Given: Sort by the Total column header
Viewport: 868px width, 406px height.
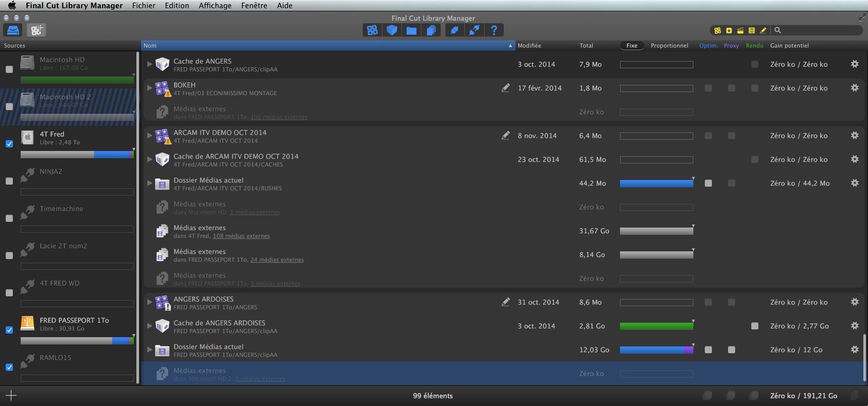Looking at the screenshot, I should point(586,46).
